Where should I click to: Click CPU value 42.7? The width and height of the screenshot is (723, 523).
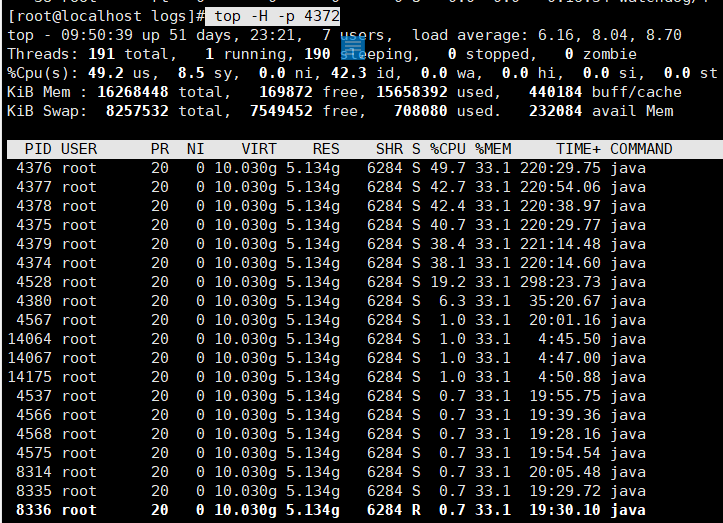[448, 187]
